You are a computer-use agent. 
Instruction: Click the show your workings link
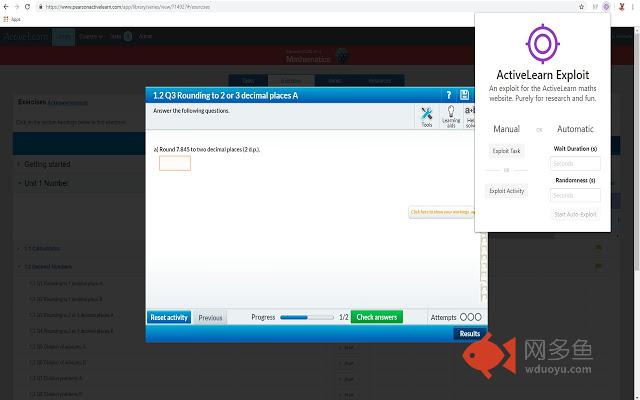[x=442, y=212]
